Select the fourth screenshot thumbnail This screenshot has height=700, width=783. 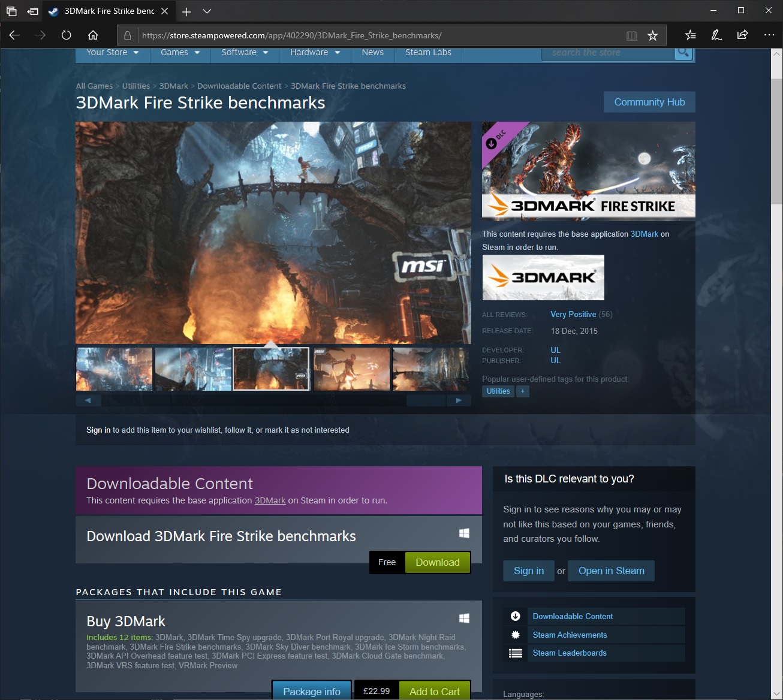351,369
